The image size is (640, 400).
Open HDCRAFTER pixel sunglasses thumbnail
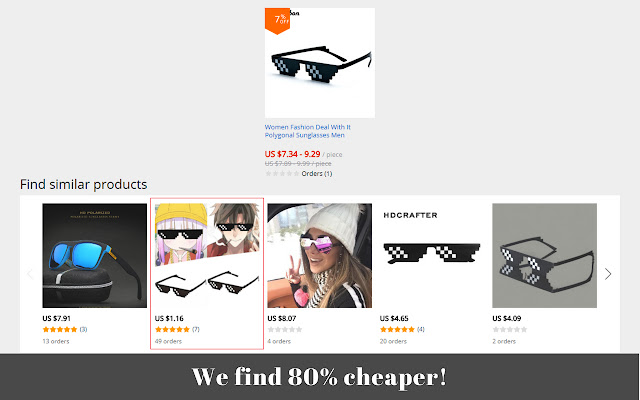tap(432, 256)
